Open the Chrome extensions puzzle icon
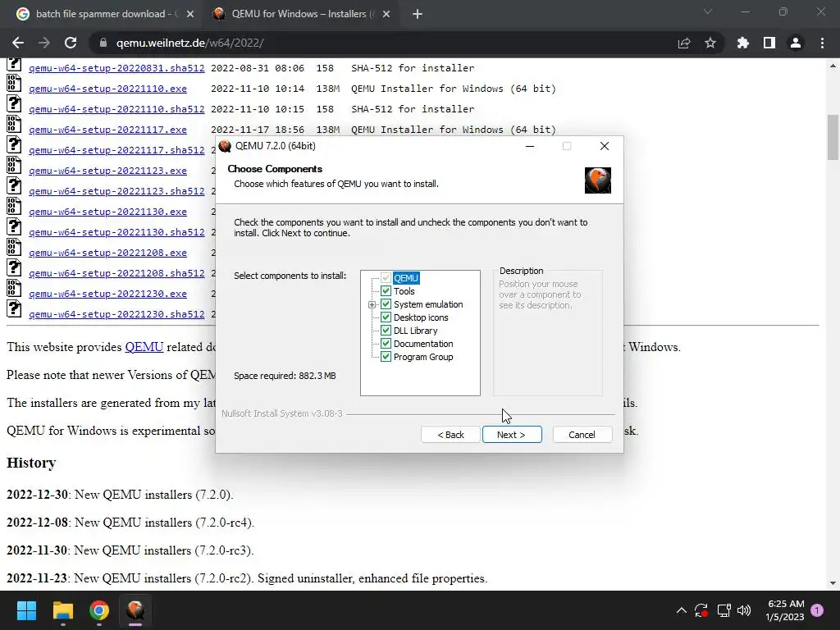This screenshot has height=630, width=840. (743, 43)
